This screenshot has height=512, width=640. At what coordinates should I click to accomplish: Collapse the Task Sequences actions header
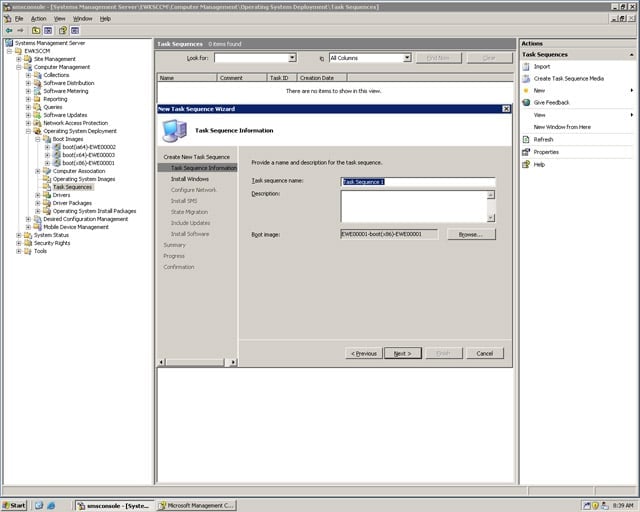pos(631,55)
